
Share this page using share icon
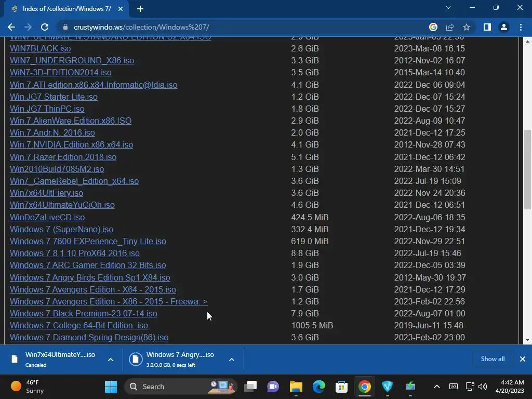450,27
